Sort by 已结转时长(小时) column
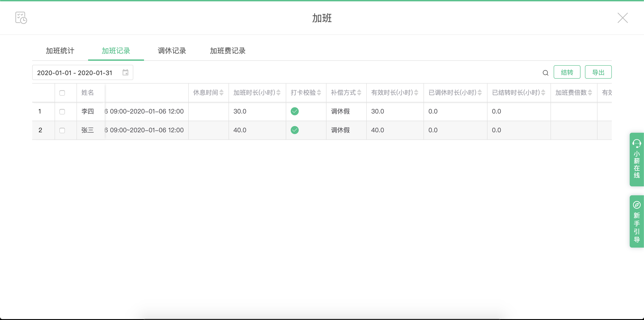Image resolution: width=644 pixels, height=320 pixels. tap(543, 93)
